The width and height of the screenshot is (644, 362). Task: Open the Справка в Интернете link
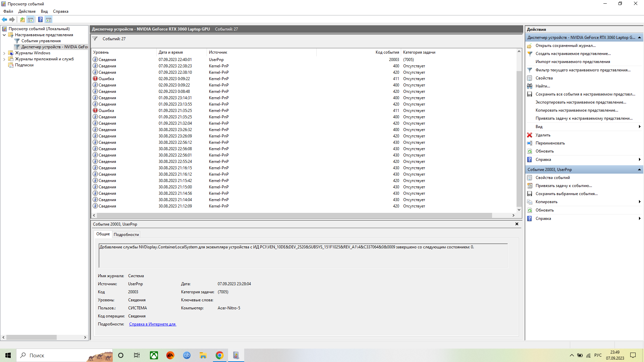152,324
